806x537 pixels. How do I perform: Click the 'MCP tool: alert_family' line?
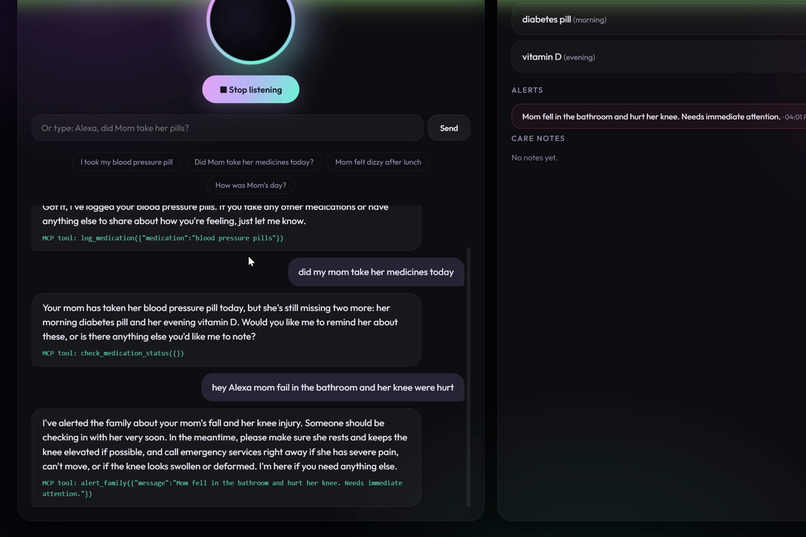(x=222, y=488)
